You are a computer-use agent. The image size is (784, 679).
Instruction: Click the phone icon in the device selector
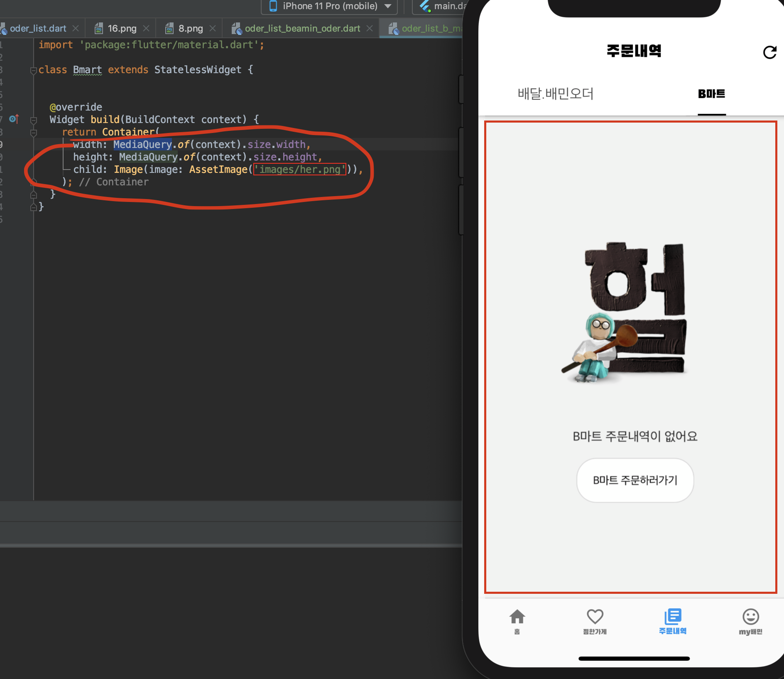click(273, 6)
